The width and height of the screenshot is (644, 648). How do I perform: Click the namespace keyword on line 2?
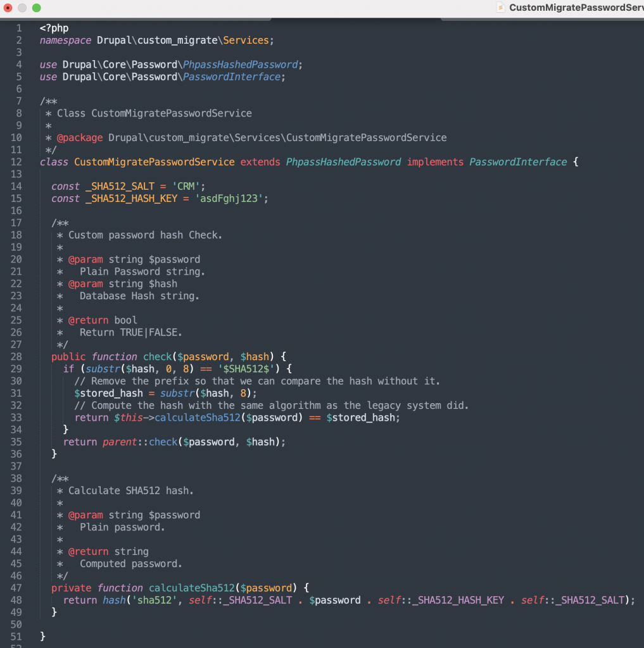(x=65, y=40)
